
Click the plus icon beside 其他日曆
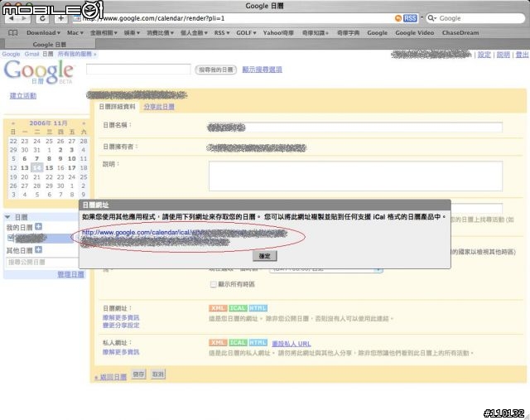[39, 250]
